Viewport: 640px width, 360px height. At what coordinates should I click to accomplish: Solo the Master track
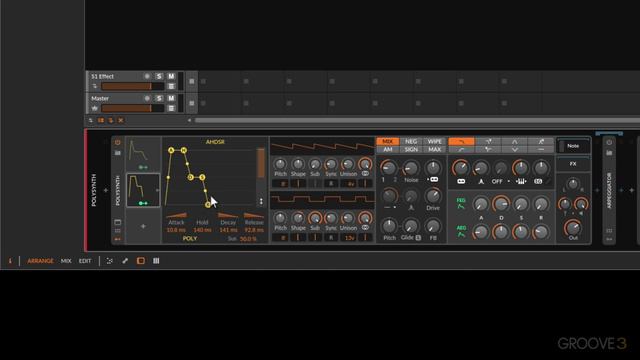click(159, 98)
